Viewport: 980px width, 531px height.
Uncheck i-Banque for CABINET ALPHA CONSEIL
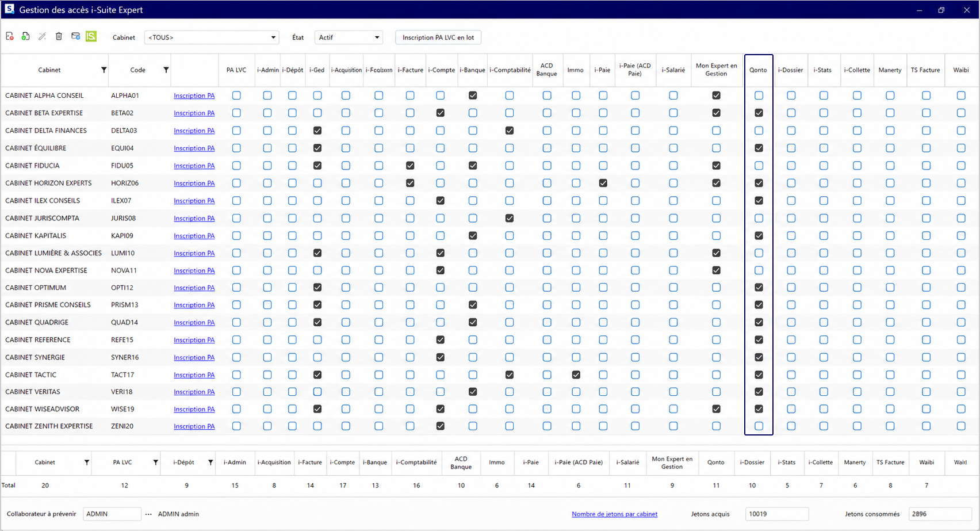click(x=473, y=95)
